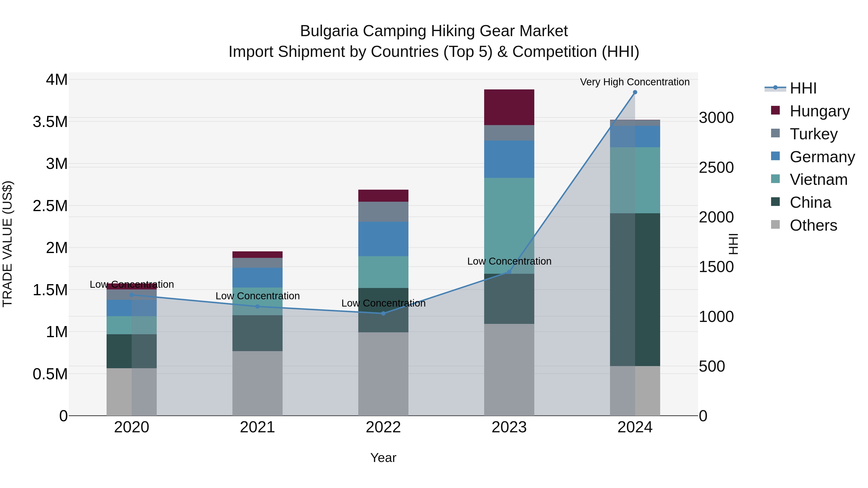Screen dimensions: 868x488
Task: Toggle the Turkey legend entry
Action: click(x=804, y=134)
